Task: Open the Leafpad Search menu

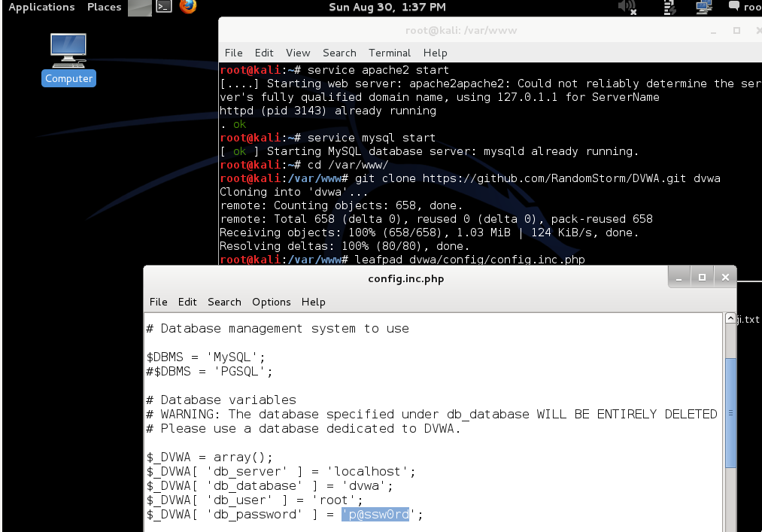Action: (x=224, y=302)
